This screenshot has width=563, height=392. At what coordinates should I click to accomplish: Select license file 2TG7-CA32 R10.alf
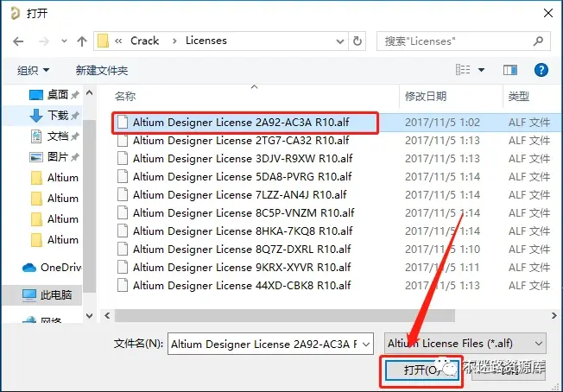tap(241, 141)
